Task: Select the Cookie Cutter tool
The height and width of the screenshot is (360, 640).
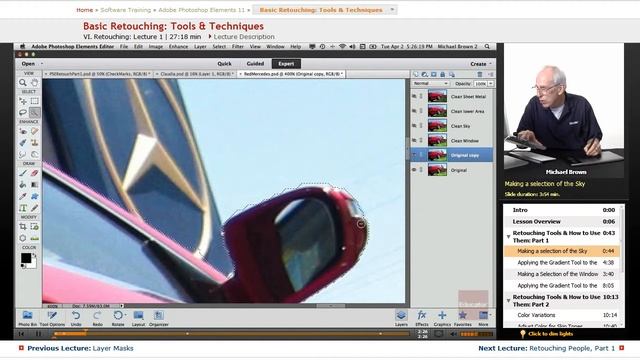Action: coord(23,238)
